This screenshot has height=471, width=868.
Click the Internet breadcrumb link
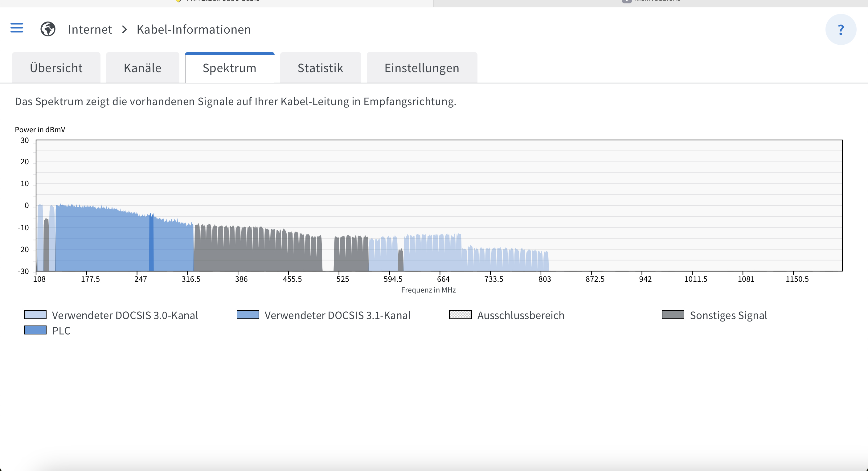click(90, 30)
